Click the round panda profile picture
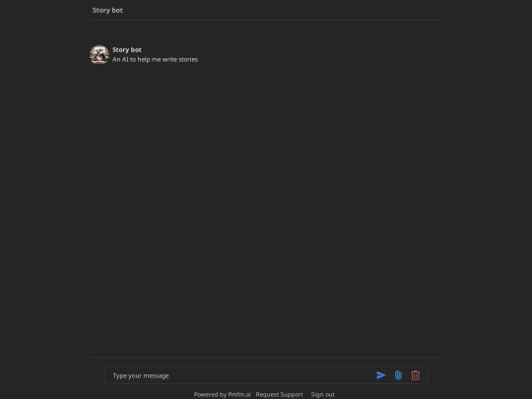 point(100,54)
